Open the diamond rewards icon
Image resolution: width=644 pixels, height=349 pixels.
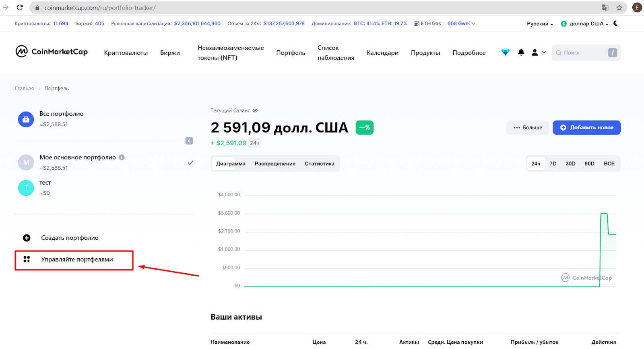[x=505, y=52]
